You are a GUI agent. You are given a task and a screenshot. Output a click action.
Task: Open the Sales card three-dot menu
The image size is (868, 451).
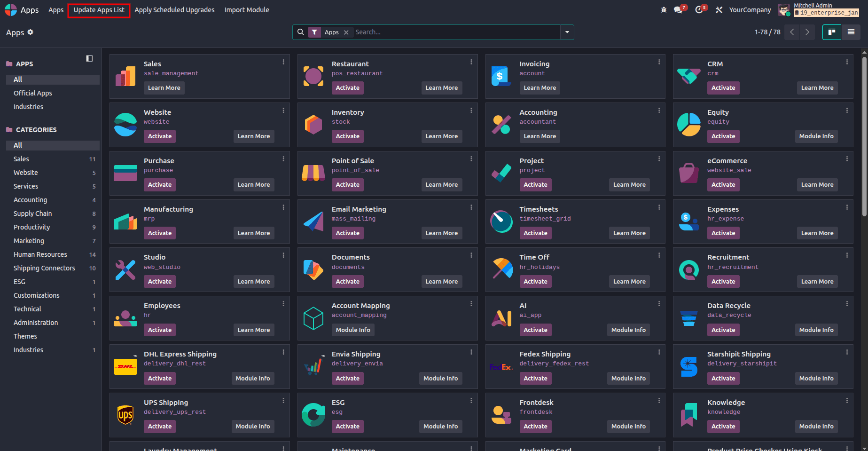pyautogui.click(x=283, y=62)
